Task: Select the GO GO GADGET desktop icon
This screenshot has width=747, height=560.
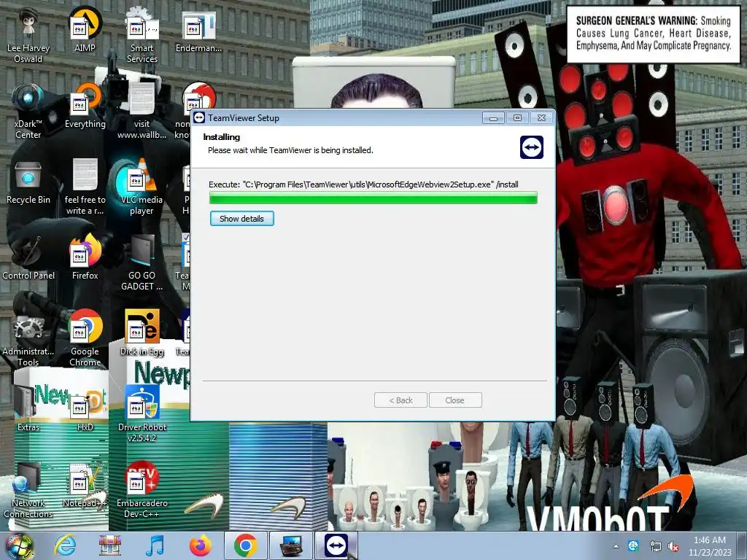Action: point(142,262)
